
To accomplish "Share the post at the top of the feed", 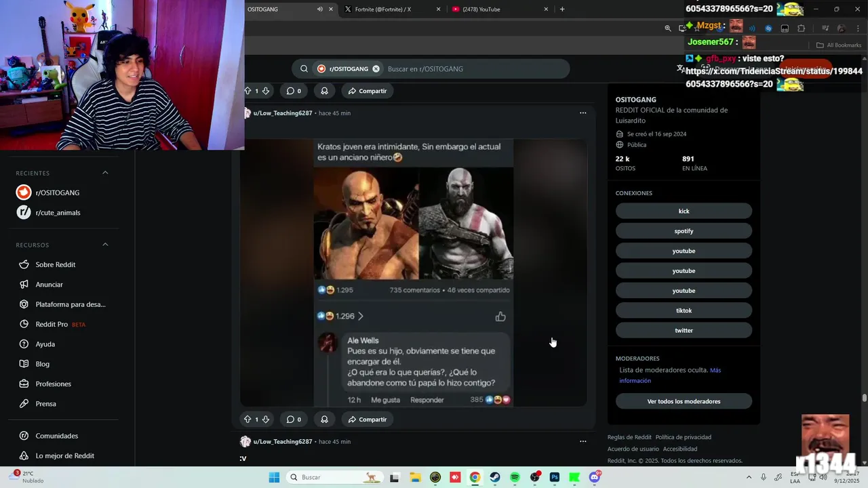I will tap(368, 91).
